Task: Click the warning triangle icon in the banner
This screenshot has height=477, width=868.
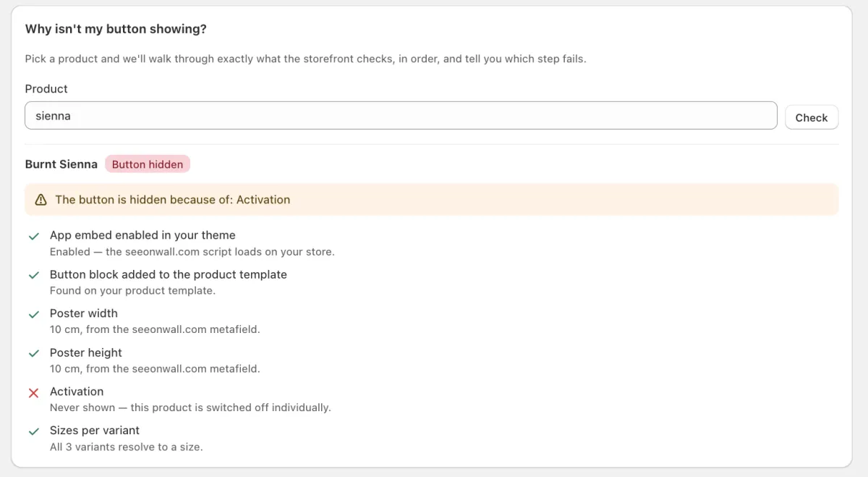Action: coord(41,200)
